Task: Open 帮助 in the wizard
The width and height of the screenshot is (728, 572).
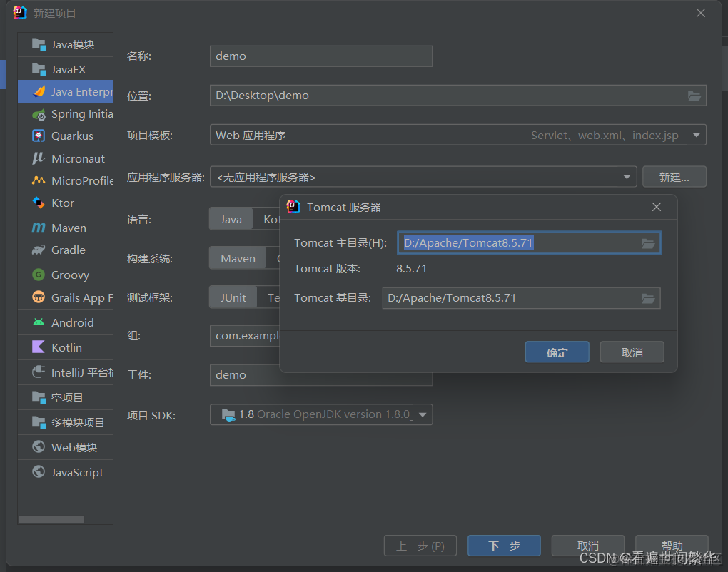Action: [672, 546]
